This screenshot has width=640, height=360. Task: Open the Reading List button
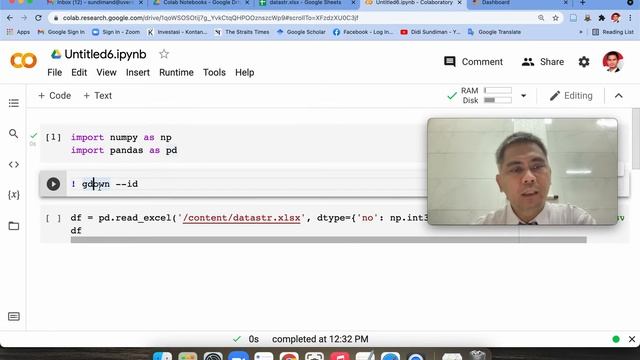tap(613, 32)
